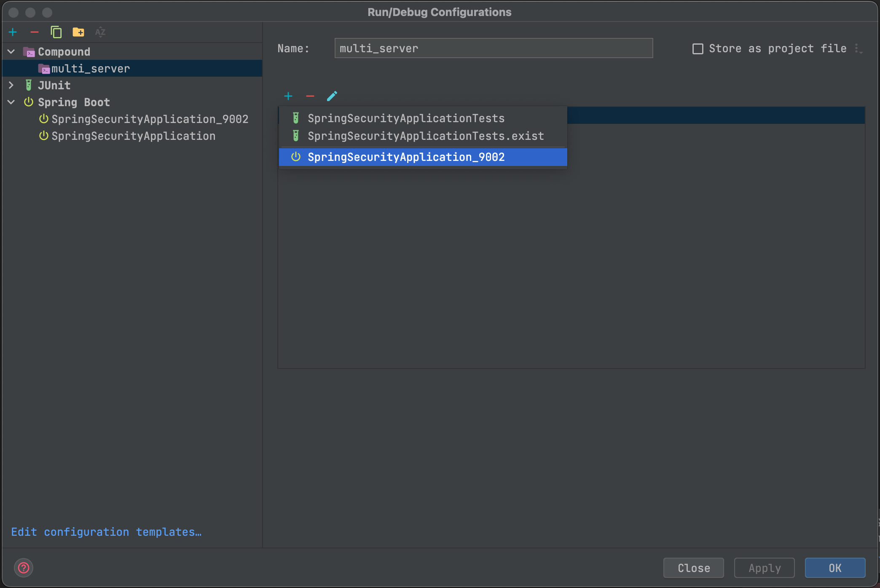Choose SpringSecurityApplicationTests.exist from popup list

pos(425,136)
